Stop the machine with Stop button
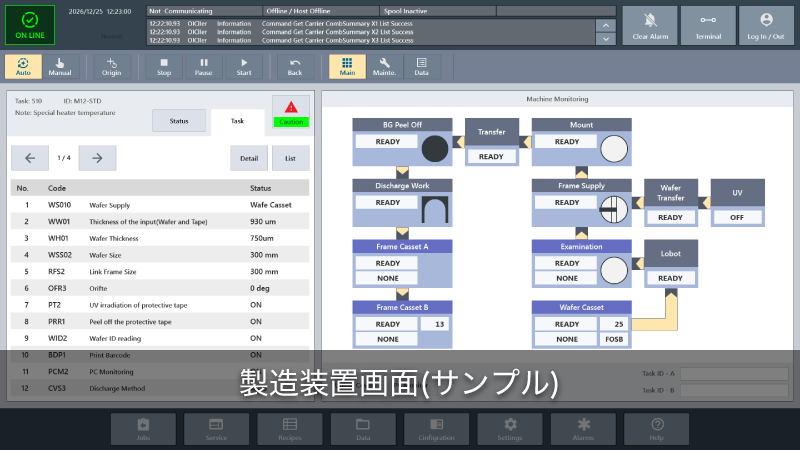This screenshot has height=450, width=800. (164, 66)
